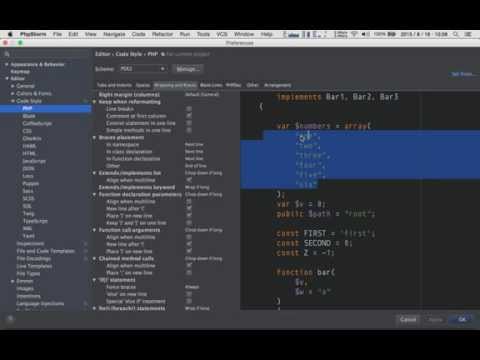
Task: Collapse the Extends/implements list group
Action: 94,173
